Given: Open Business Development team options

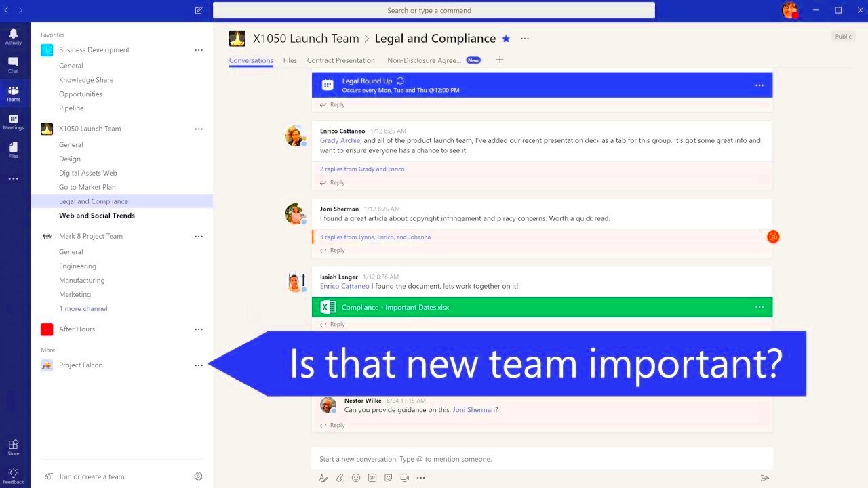Looking at the screenshot, I should (199, 50).
